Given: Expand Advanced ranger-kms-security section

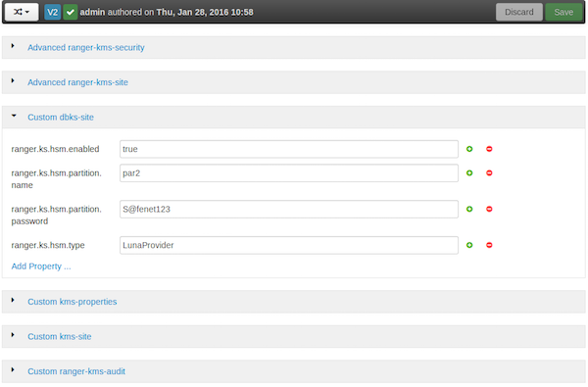Looking at the screenshot, I should (x=86, y=48).
